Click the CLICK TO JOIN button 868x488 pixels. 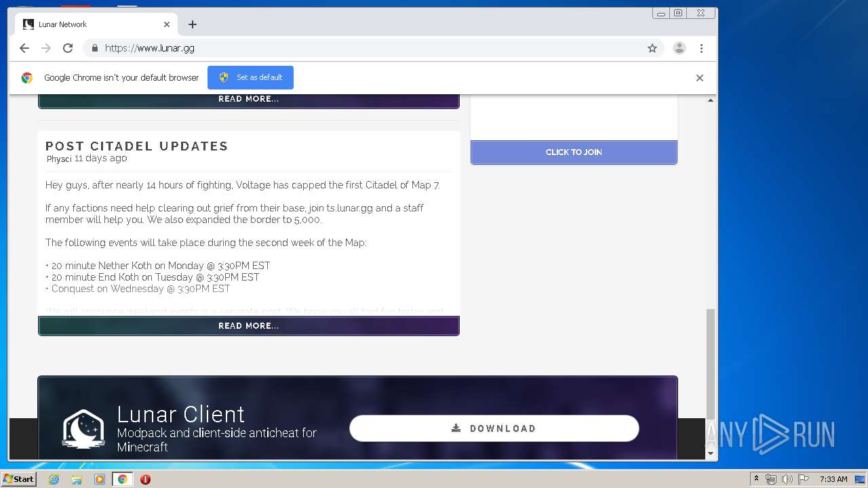pos(574,152)
